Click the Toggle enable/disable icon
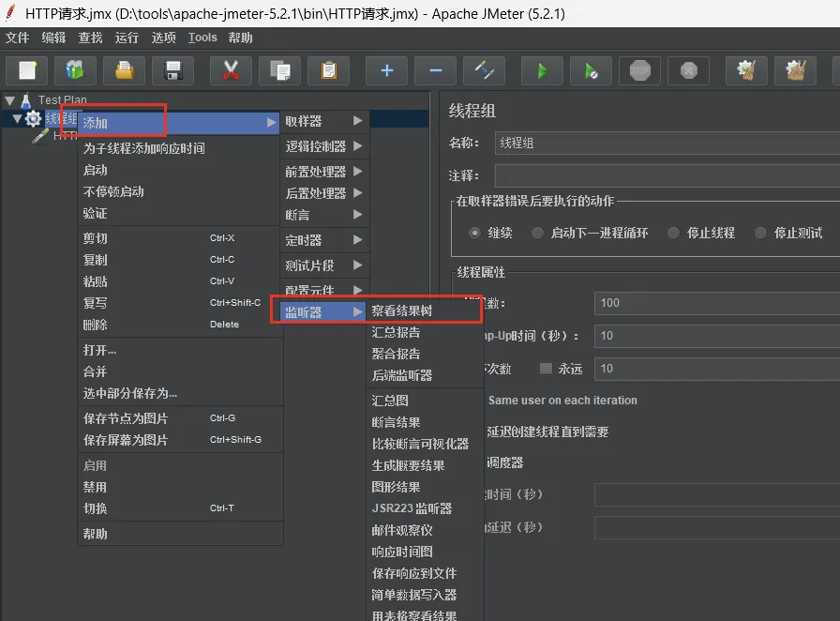Screen dimensions: 840x621 [485, 70]
